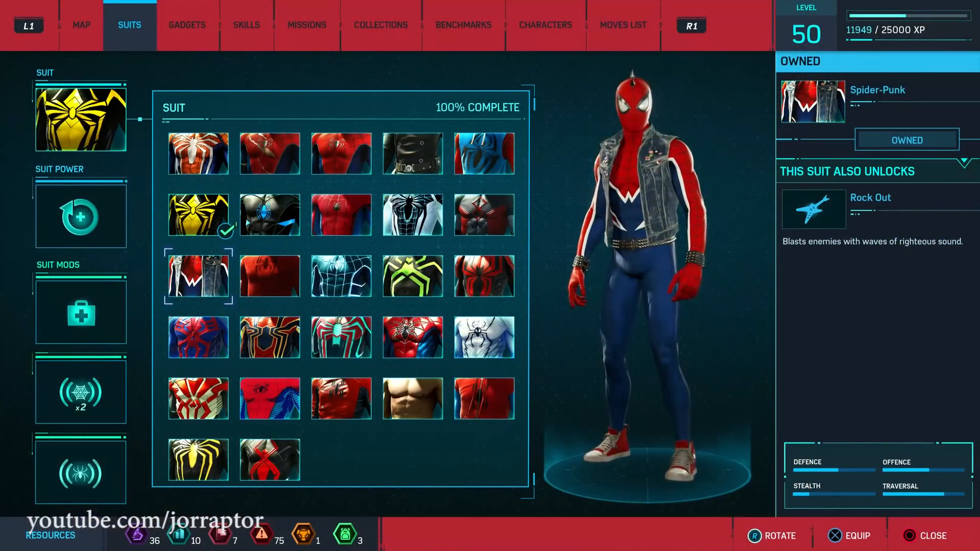Viewport: 980px width, 551px height.
Task: Click the DEFENCE stat bar
Action: (834, 470)
